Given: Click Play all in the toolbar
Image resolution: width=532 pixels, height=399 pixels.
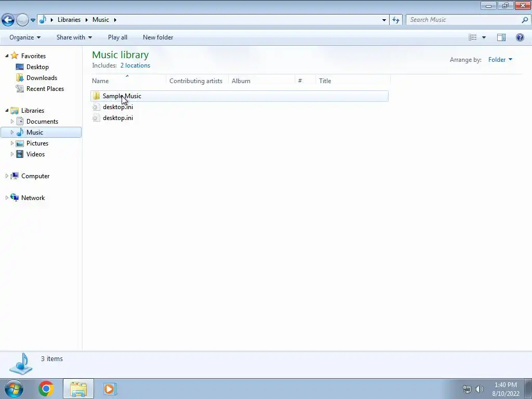Looking at the screenshot, I should coord(117,37).
